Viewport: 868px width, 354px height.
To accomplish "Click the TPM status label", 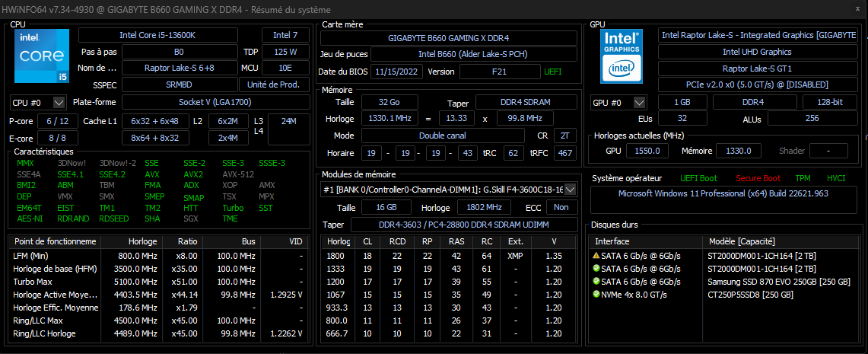I will click(803, 178).
